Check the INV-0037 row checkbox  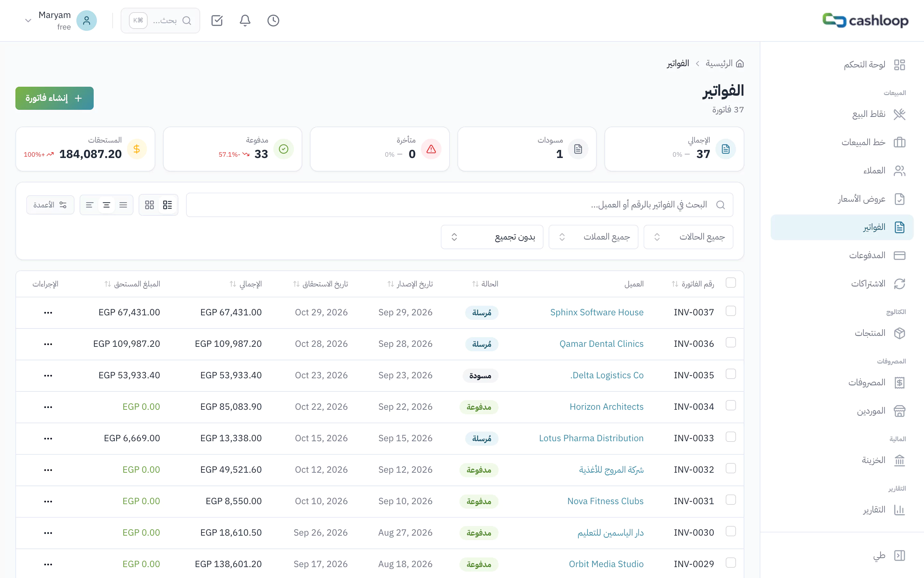pos(731,311)
